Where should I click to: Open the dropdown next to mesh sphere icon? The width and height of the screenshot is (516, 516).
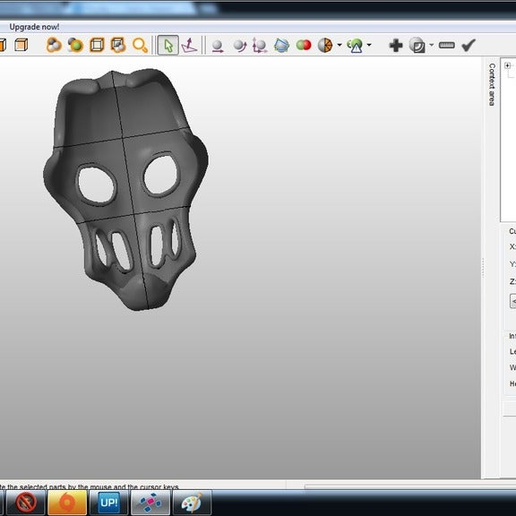(x=339, y=45)
